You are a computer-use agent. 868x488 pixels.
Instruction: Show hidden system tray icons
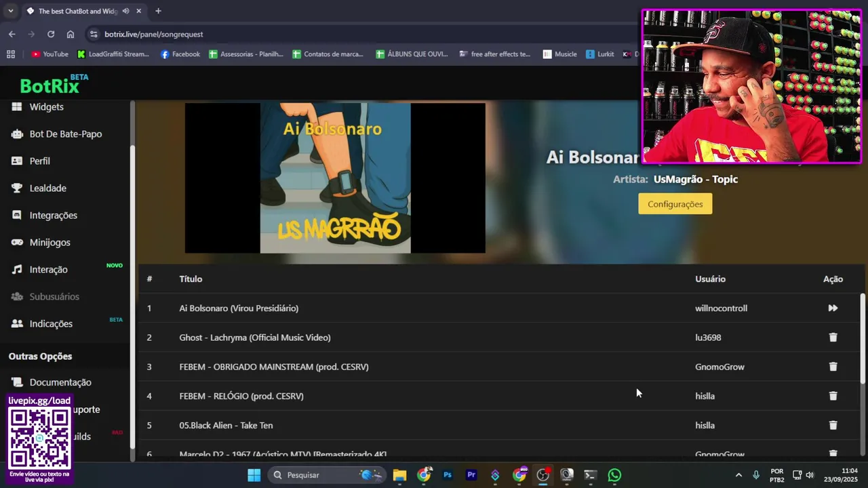[x=738, y=475]
